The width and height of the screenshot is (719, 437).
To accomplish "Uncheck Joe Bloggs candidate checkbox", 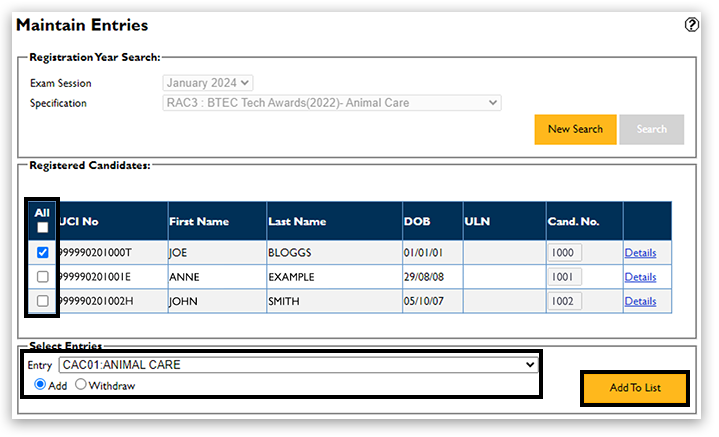I will 42,253.
